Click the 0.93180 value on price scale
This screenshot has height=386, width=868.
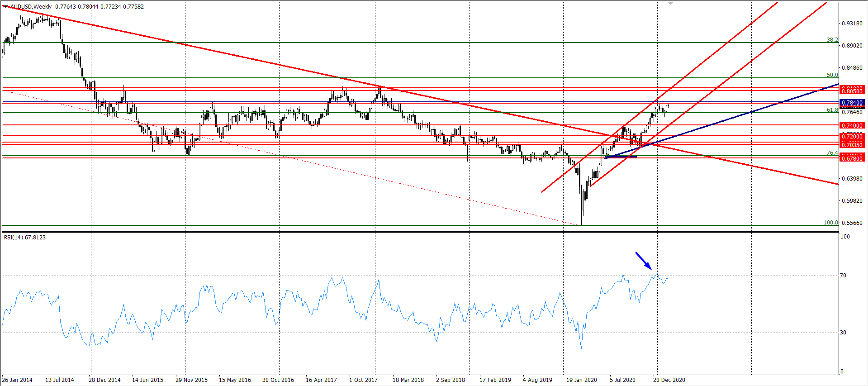[x=852, y=23]
